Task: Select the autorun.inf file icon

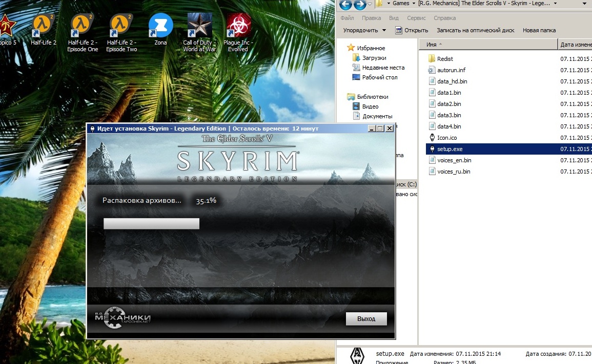Action: pos(432,70)
